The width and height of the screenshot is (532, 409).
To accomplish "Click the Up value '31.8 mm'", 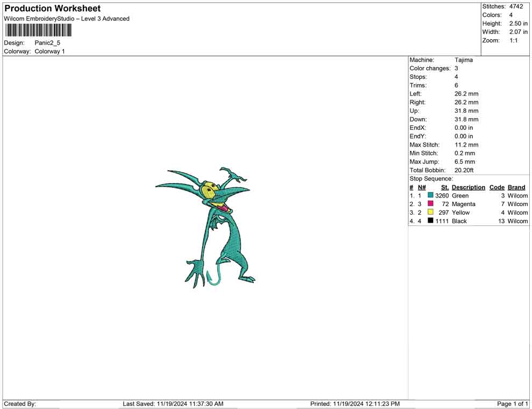I will click(466, 111).
